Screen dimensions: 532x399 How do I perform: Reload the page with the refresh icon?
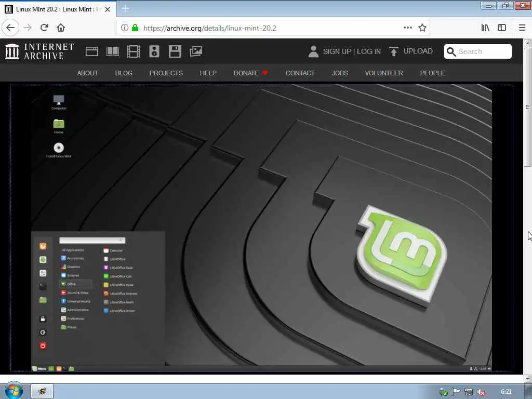(x=44, y=28)
